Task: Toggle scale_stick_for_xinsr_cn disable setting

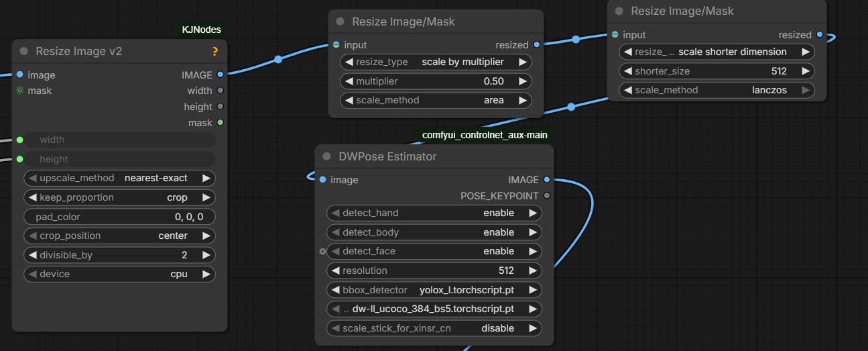Action: coord(434,328)
